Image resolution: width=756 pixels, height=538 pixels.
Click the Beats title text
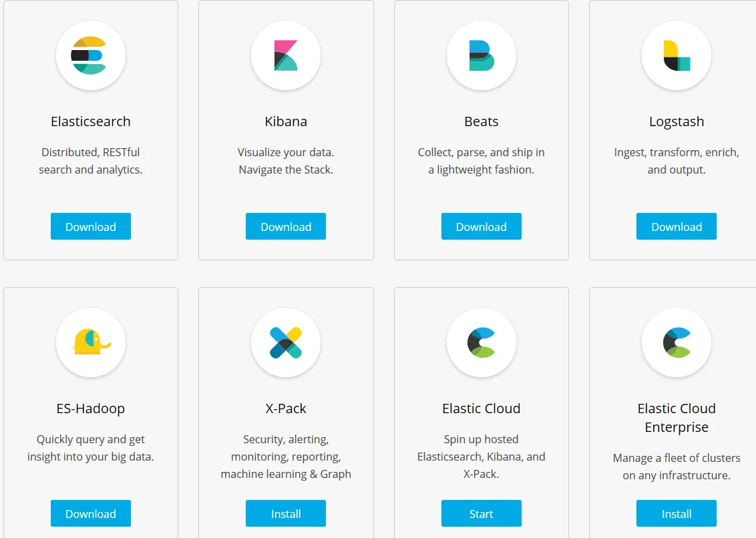[481, 121]
